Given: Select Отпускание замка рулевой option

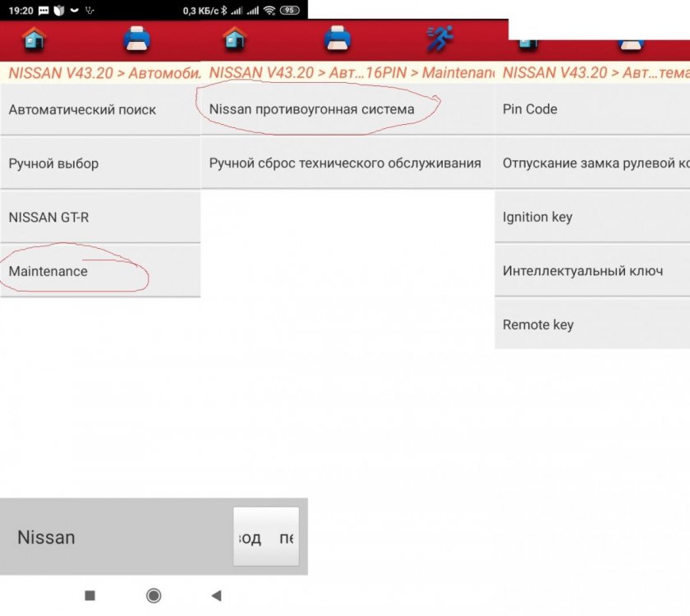Looking at the screenshot, I should point(592,163).
